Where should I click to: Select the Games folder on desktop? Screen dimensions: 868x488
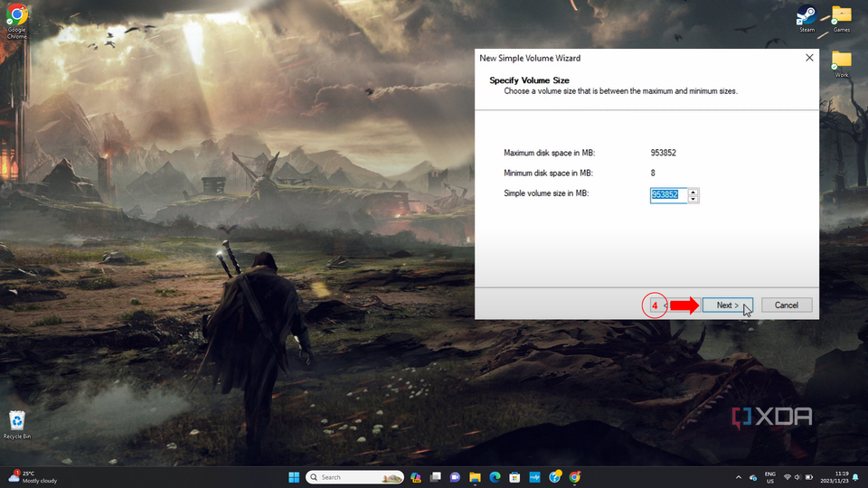(842, 19)
